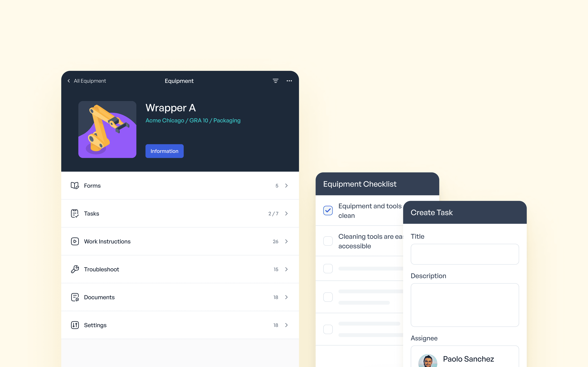Click the Information button for Wrapper A

point(165,151)
